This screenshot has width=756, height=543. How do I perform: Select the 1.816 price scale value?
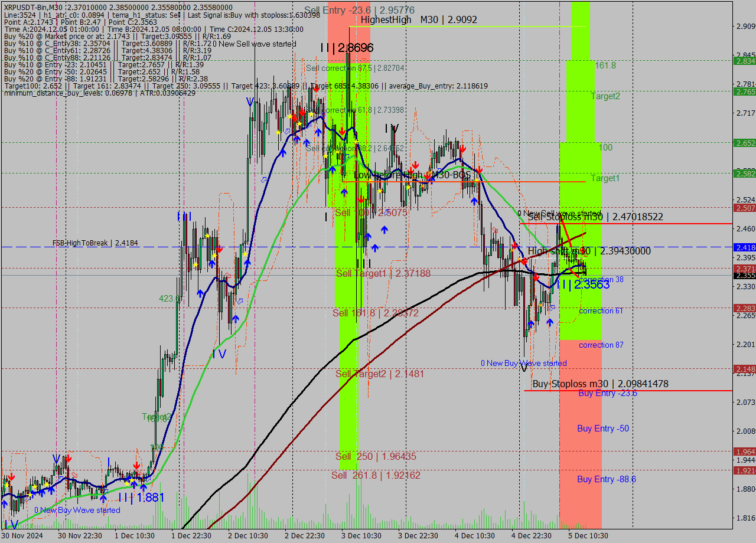(x=745, y=518)
